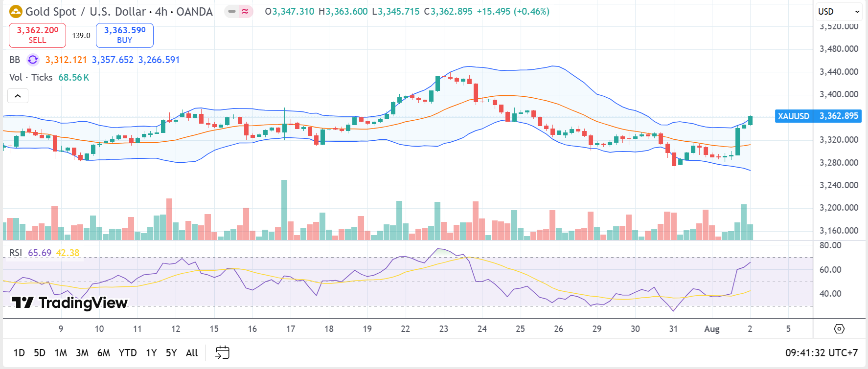Toggle the market status indicator pill
This screenshot has height=369, width=868.
(239, 11)
